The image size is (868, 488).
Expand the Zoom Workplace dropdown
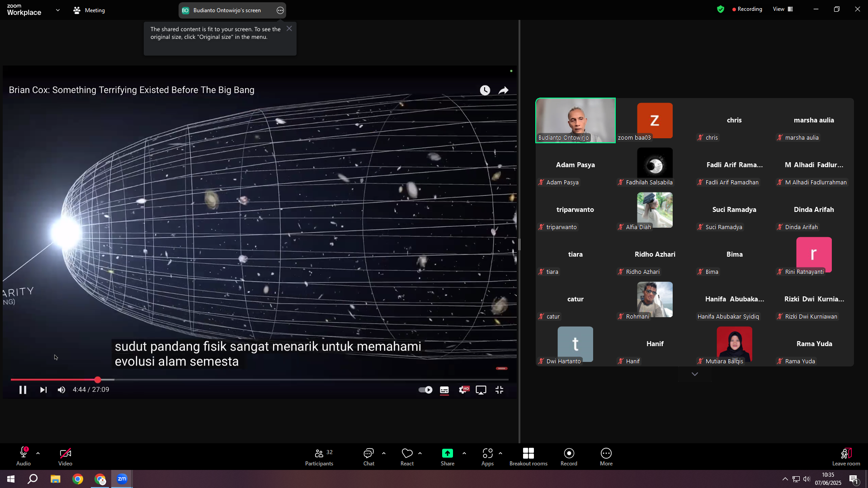pos(58,10)
